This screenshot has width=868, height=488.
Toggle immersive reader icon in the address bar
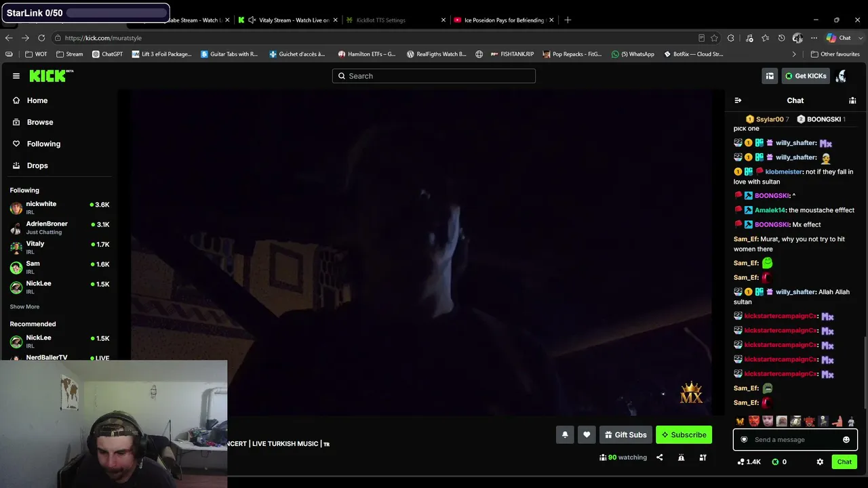pyautogui.click(x=701, y=38)
